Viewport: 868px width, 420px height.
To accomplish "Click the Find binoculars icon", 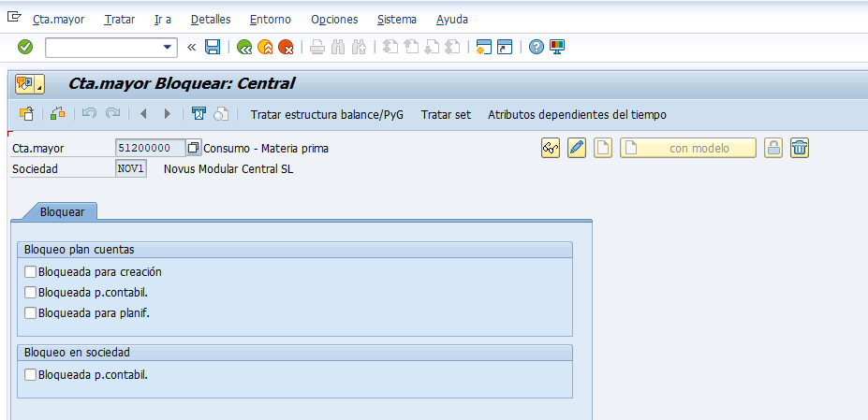I will click(x=338, y=48).
